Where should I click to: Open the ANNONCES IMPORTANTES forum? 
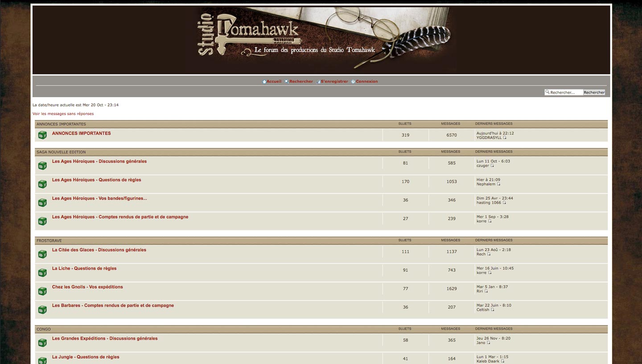pyautogui.click(x=81, y=133)
